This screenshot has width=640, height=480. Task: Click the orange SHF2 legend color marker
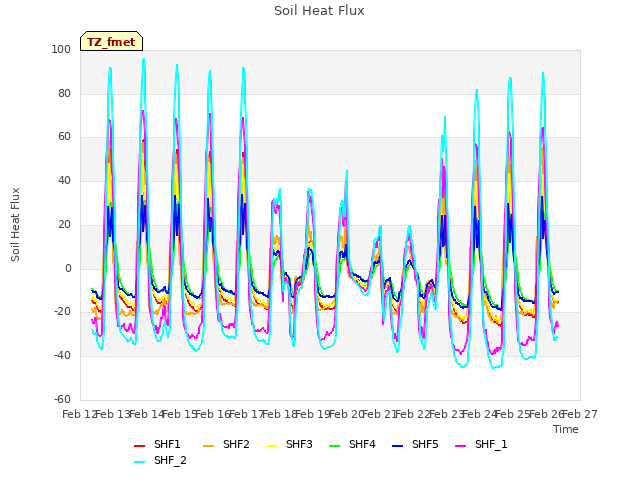click(x=209, y=445)
